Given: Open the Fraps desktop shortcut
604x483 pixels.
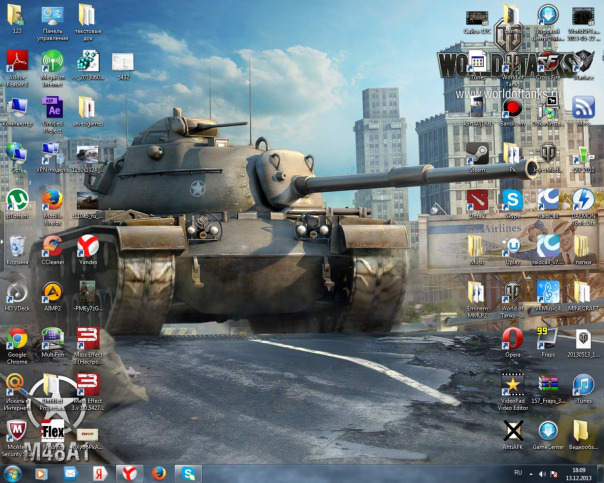Looking at the screenshot, I should 546,337.
